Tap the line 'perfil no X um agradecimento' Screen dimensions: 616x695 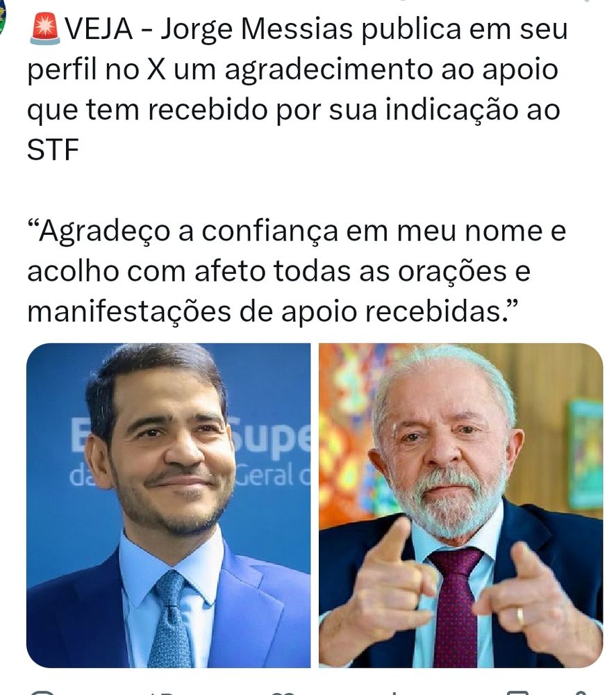(x=292, y=70)
